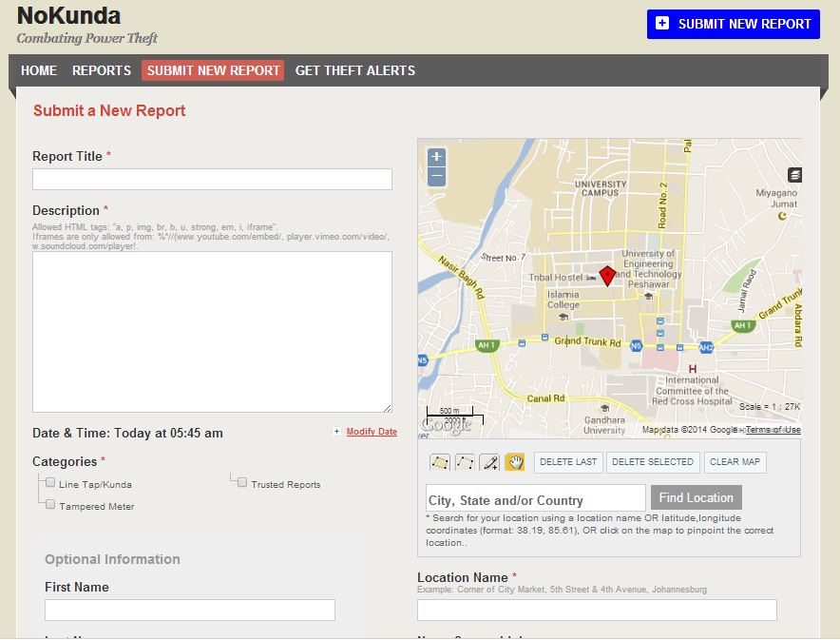Check the Tampered Meter category
Screen dimensions: 840x640
coord(50,504)
